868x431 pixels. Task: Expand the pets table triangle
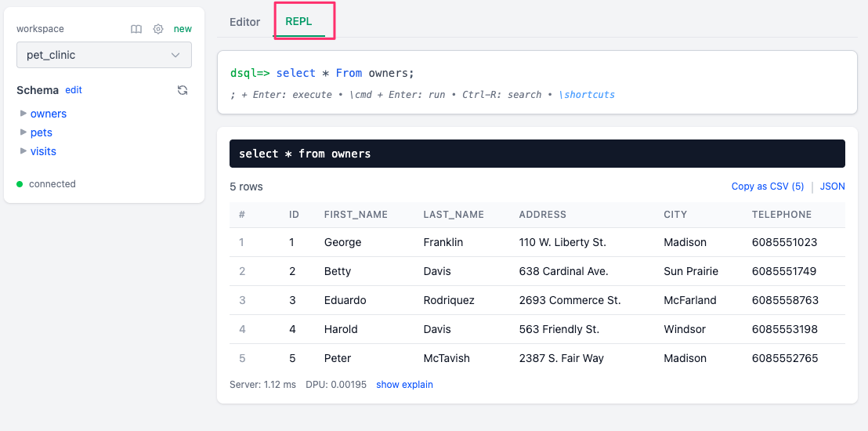[24, 132]
